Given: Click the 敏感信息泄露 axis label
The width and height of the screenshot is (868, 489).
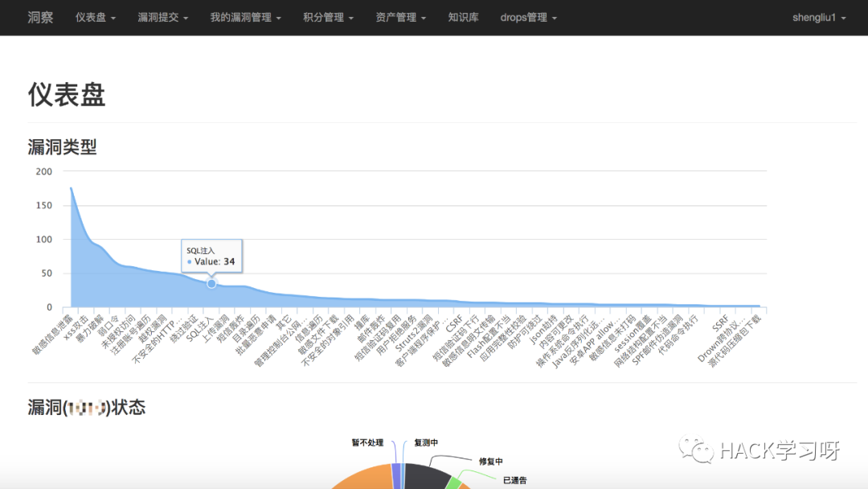Looking at the screenshot, I should tap(52, 335).
